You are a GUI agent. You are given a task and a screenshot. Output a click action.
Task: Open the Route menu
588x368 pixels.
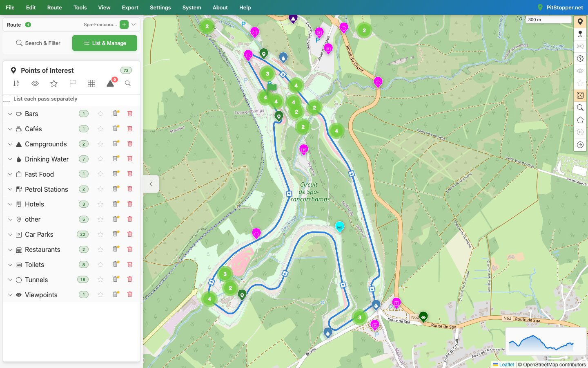54,7
